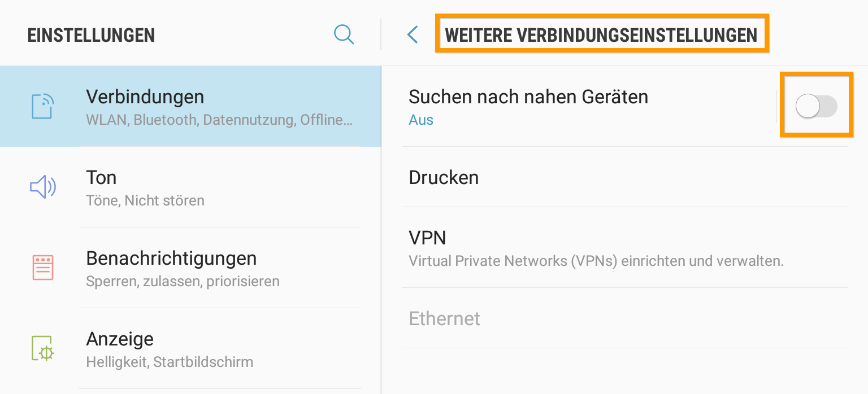
Task: Click the Ton speaker icon
Action: click(42, 187)
